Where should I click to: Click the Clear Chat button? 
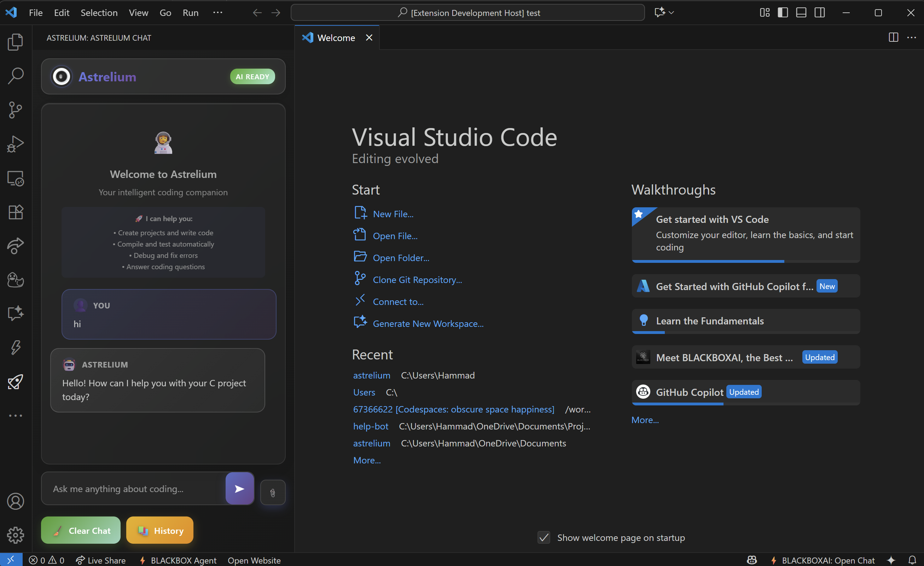[x=81, y=530]
